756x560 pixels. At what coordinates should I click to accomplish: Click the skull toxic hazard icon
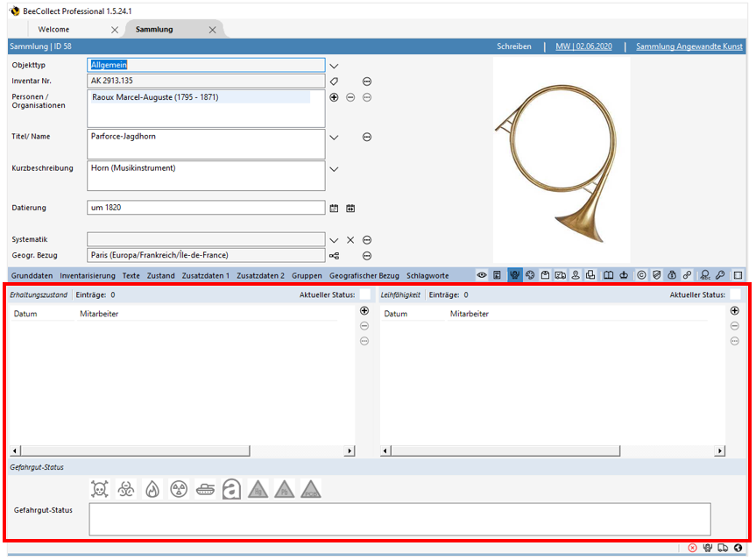click(100, 489)
